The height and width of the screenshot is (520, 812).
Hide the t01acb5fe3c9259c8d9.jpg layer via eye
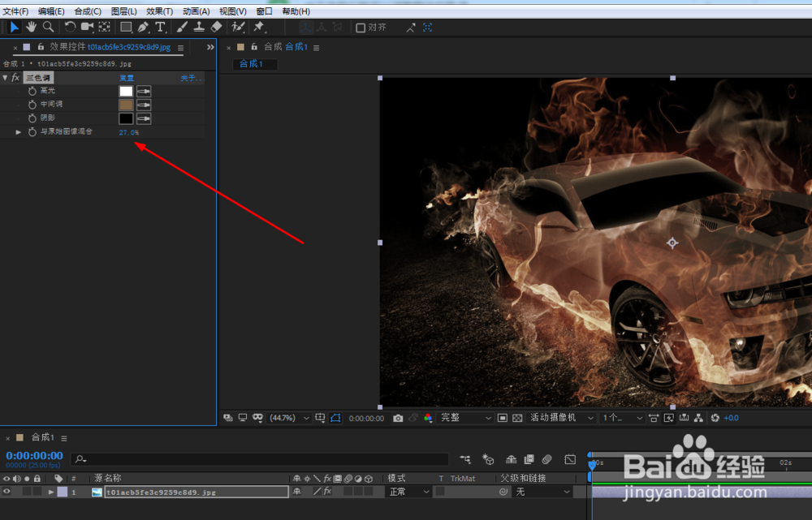(6, 492)
